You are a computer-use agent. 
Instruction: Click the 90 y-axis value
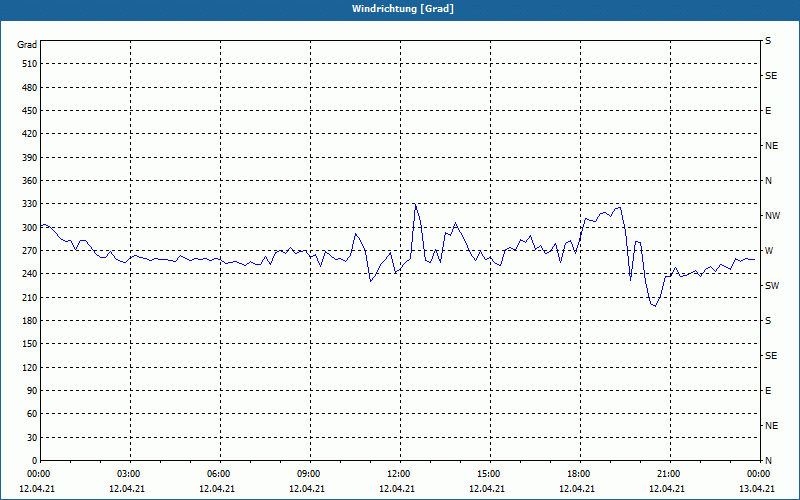(x=32, y=391)
